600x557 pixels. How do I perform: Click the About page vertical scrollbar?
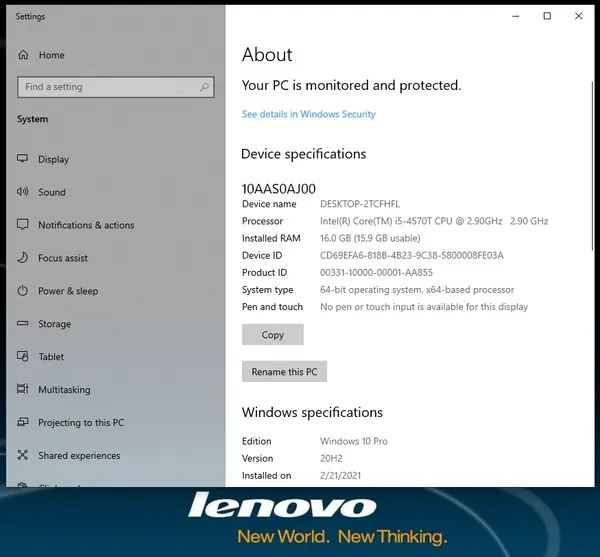click(592, 166)
